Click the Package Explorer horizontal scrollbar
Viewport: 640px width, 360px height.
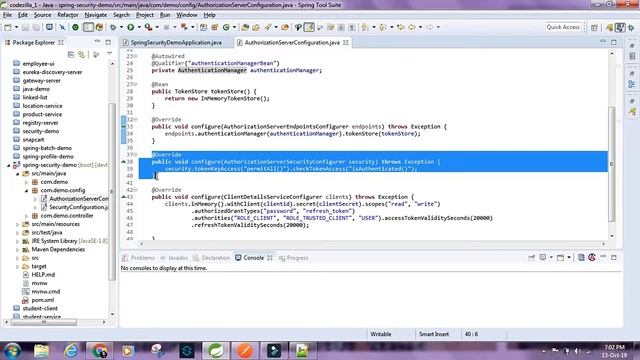pyautogui.click(x=44, y=322)
